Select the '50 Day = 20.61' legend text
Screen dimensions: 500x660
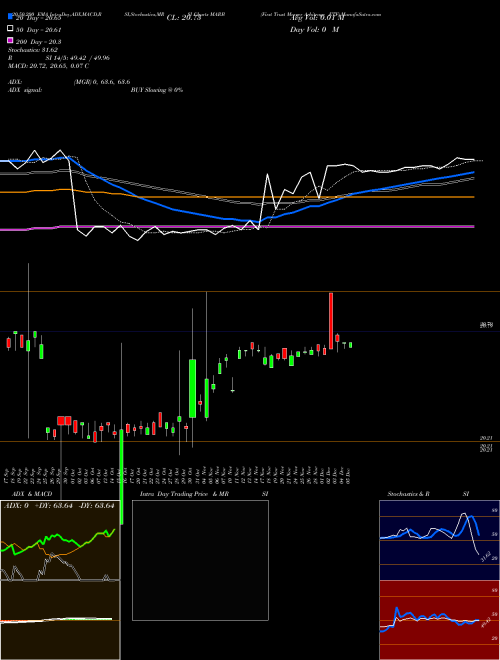[39, 30]
